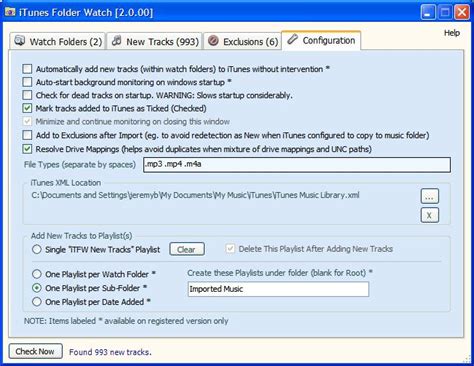The width and height of the screenshot is (474, 366).
Task: Click the Exclusions red circle icon
Action: [213, 41]
